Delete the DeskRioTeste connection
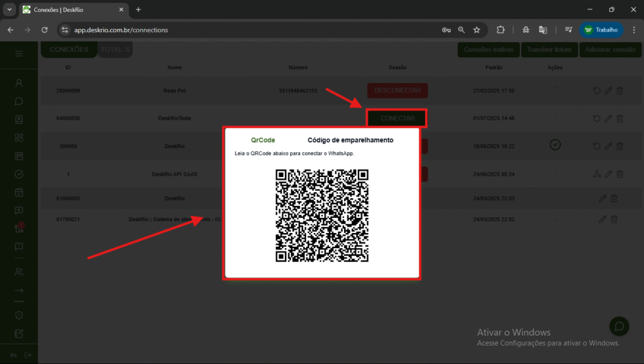 (619, 118)
